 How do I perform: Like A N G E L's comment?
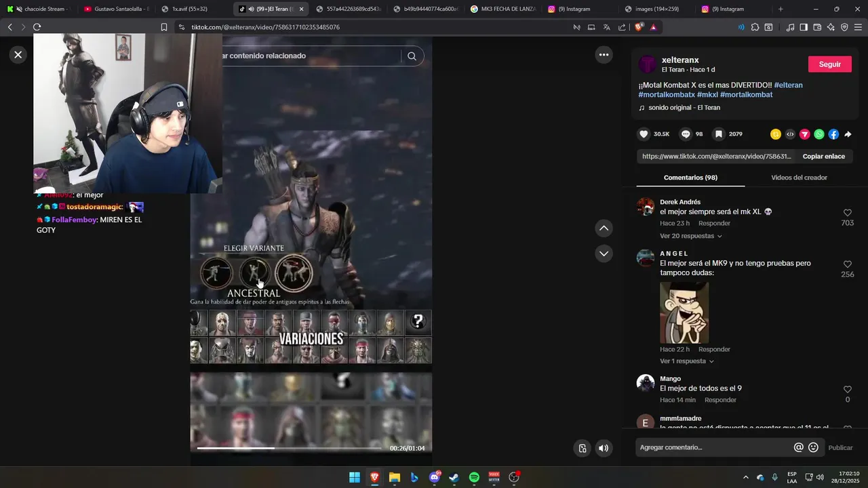pos(848,264)
